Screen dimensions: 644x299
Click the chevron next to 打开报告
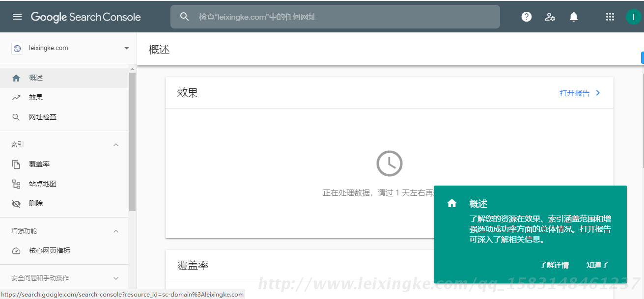click(598, 93)
